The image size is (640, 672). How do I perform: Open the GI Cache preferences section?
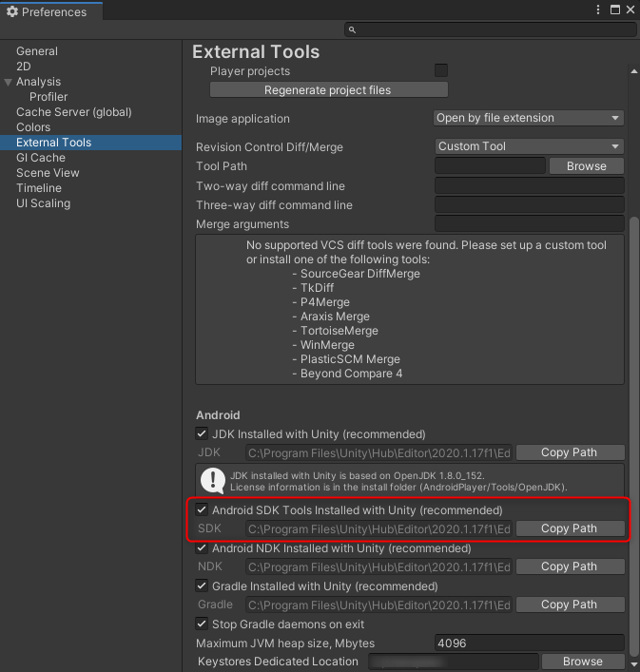pyautogui.click(x=41, y=158)
